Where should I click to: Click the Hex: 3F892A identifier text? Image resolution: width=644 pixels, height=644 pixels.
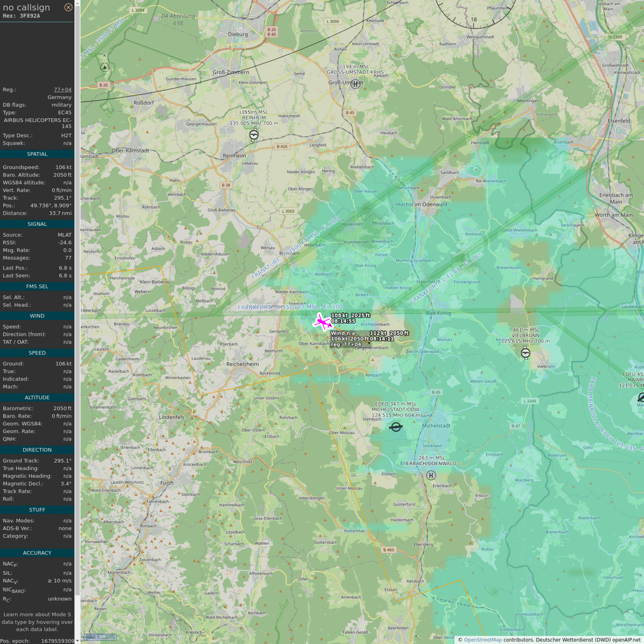(x=21, y=16)
